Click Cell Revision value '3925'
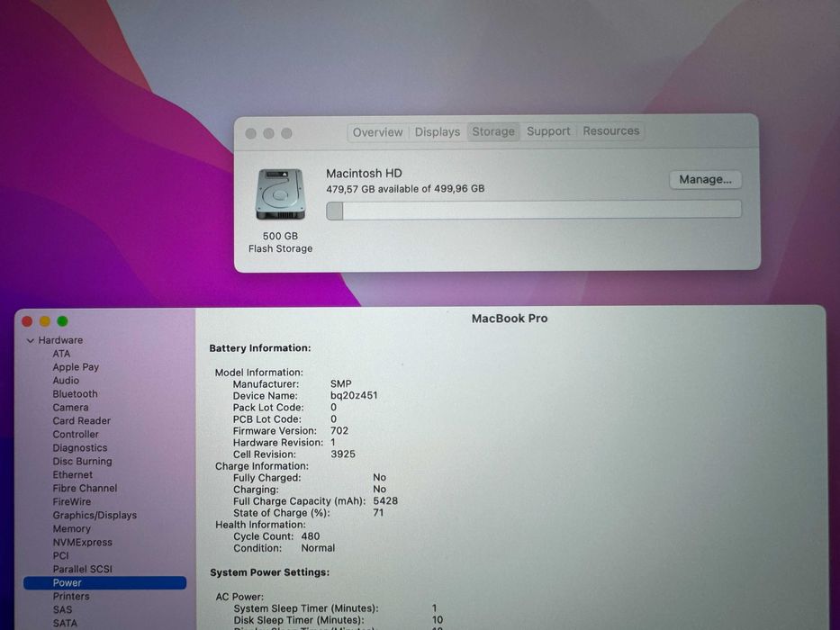Screen dimensions: 840x630 coord(343,454)
